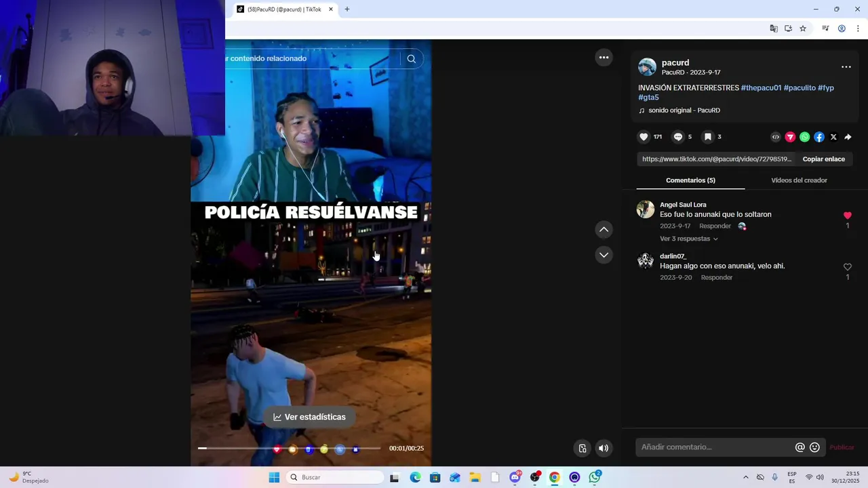This screenshot has height=488, width=868.
Task: Click install app icon in address bar
Action: click(x=788, y=28)
